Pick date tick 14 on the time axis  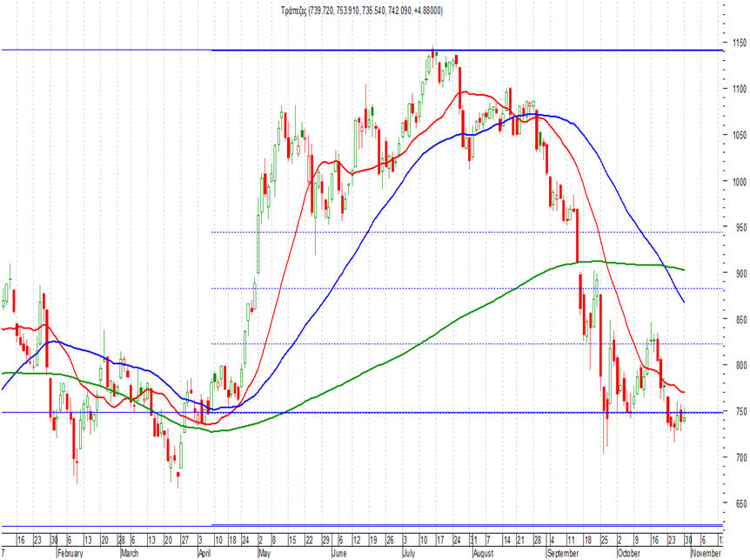click(x=506, y=540)
